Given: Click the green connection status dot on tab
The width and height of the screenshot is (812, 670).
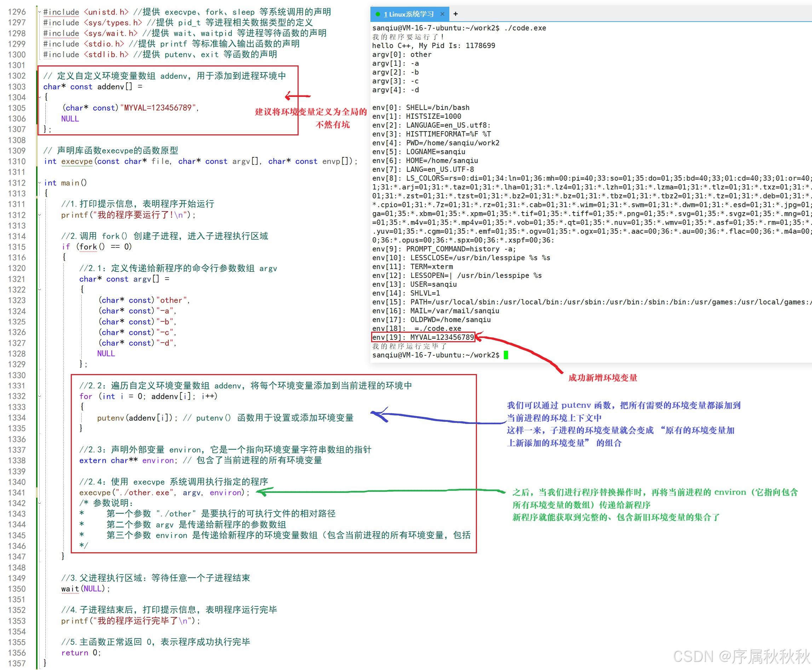Looking at the screenshot, I should pyautogui.click(x=377, y=14).
